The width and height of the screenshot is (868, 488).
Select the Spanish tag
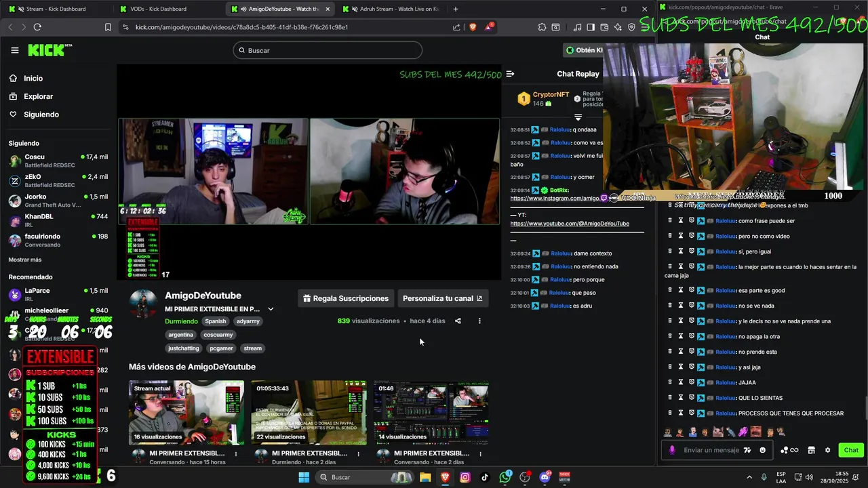coord(216,321)
